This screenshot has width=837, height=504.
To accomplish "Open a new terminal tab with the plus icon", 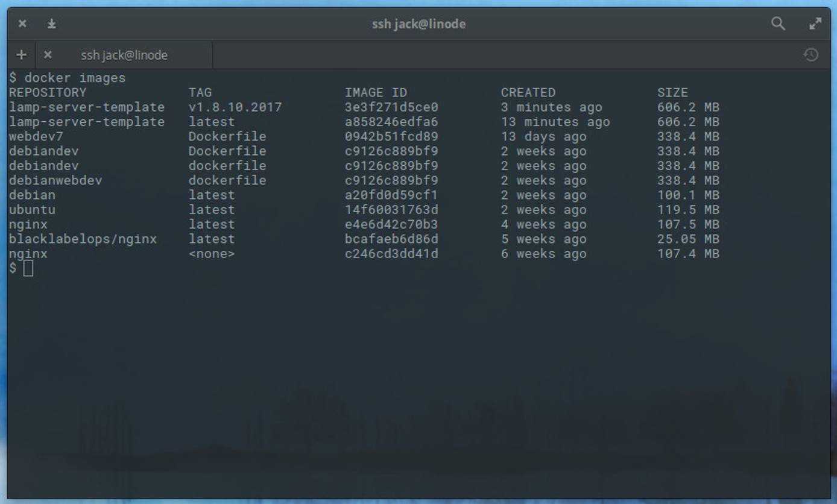I will (22, 55).
